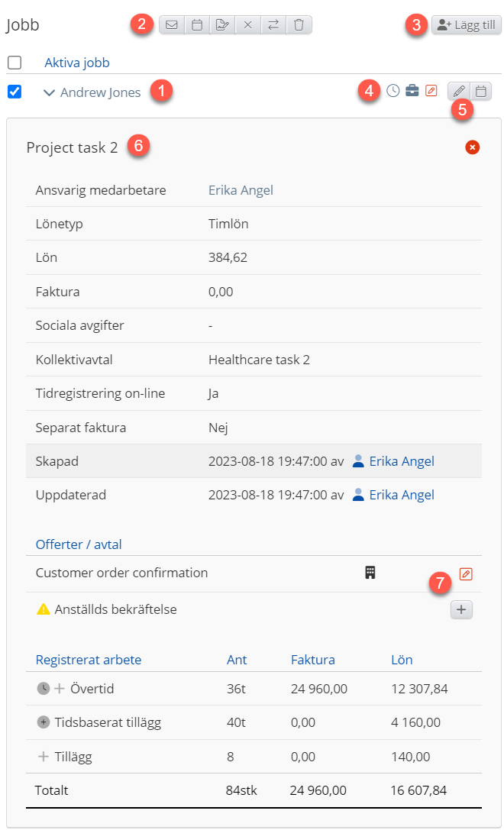Close the Project task 2 panel
The image size is (504, 830).
tap(472, 147)
